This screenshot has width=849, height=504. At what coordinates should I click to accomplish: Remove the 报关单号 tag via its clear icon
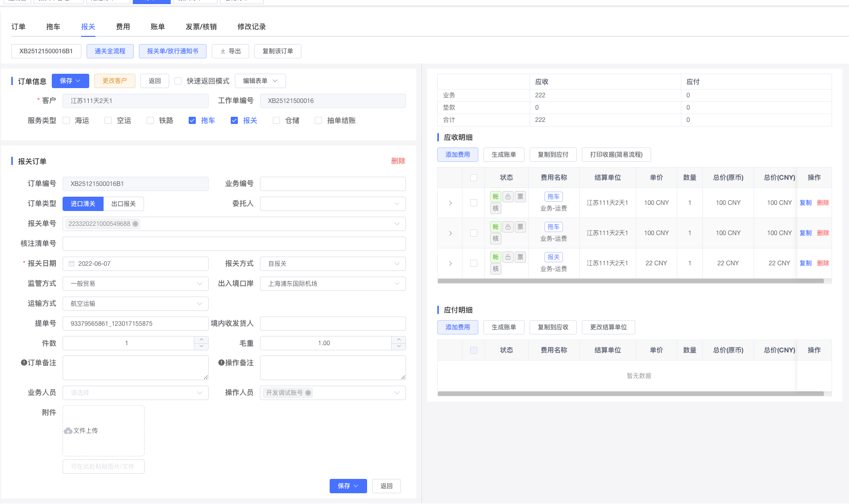click(135, 224)
